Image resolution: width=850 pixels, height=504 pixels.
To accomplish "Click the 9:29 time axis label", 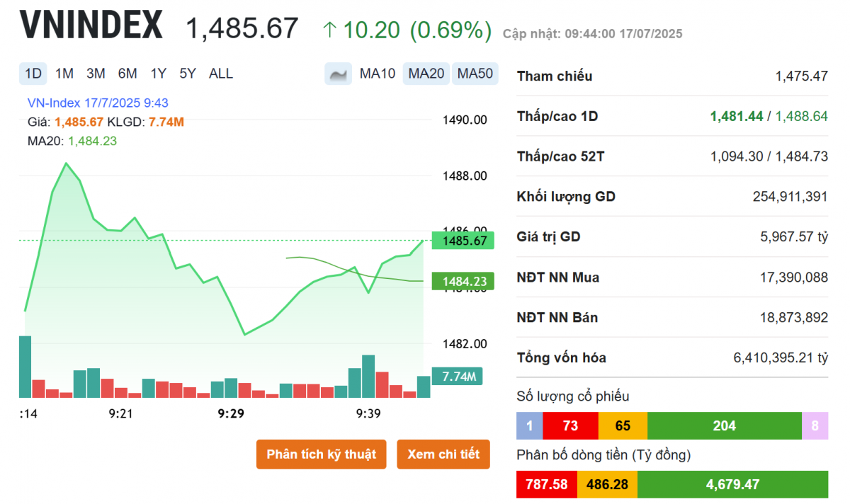I will (x=231, y=413).
